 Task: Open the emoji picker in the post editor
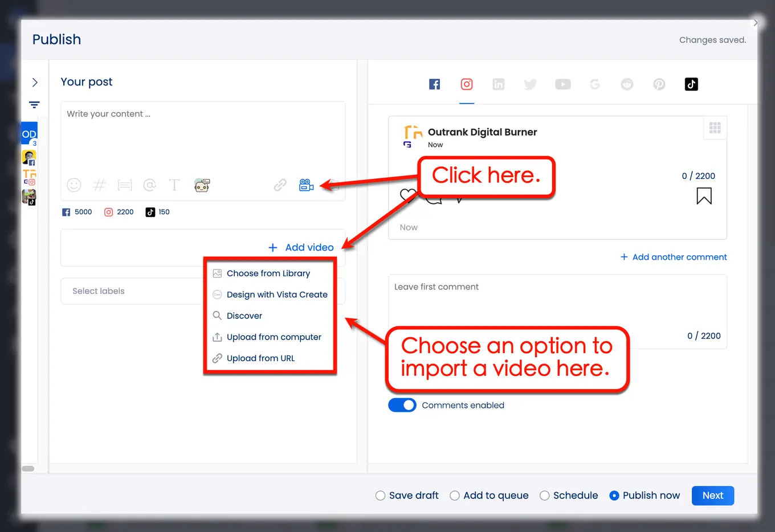[74, 185]
